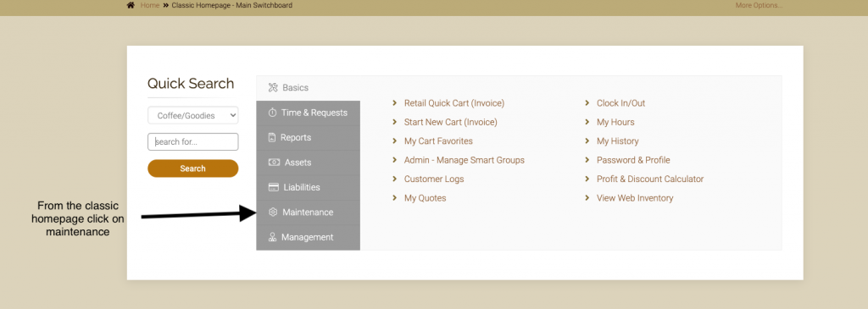Click the chevron beside My History
The width and height of the screenshot is (868, 309).
[587, 141]
